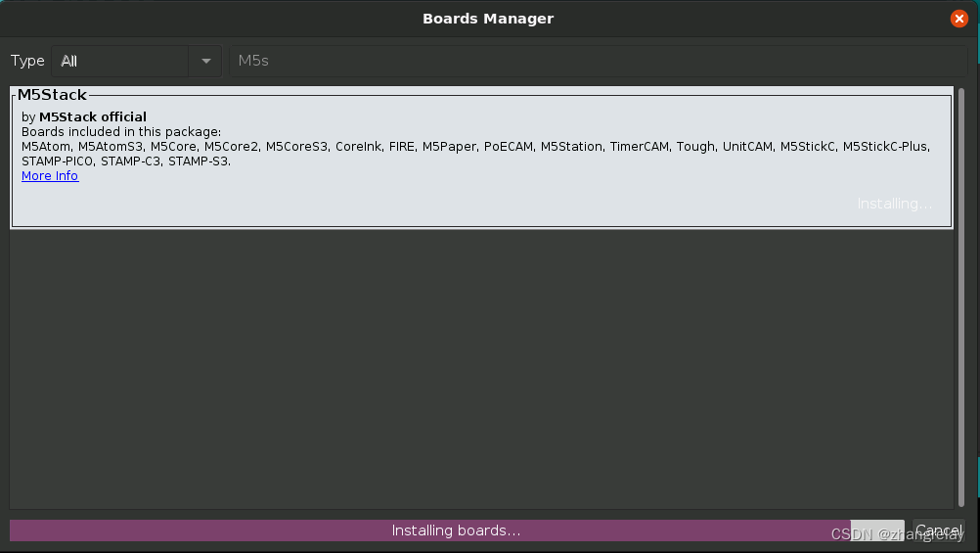Click the 'Boards included in this package:' text
Image resolution: width=980 pixels, height=553 pixels.
[x=121, y=132]
